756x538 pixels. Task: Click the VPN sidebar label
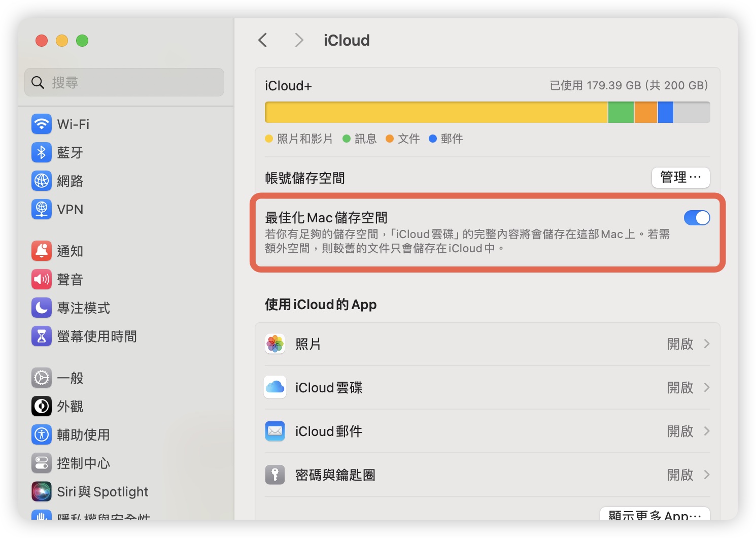coord(70,210)
